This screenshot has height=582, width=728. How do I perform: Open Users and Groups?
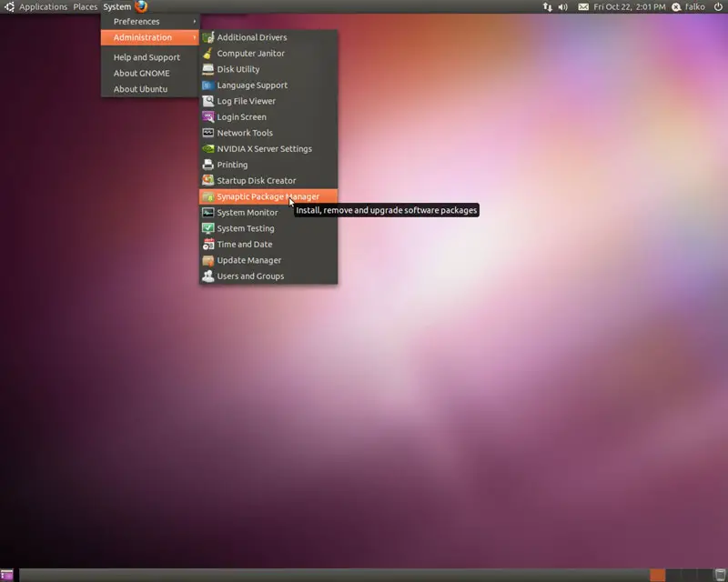(268, 276)
